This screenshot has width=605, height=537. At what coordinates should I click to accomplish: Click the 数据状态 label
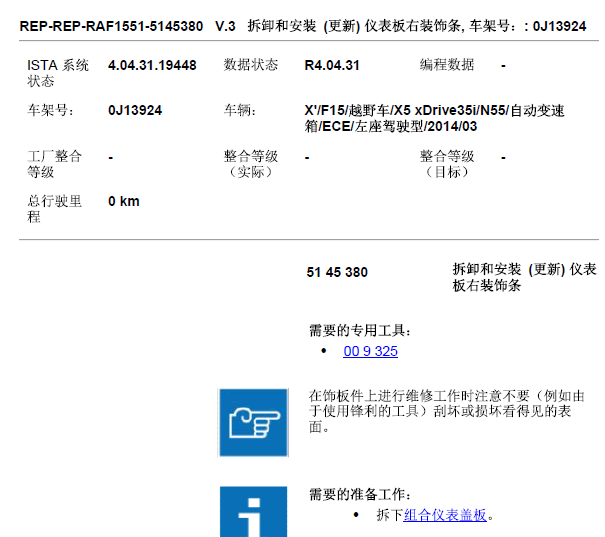coord(251,65)
